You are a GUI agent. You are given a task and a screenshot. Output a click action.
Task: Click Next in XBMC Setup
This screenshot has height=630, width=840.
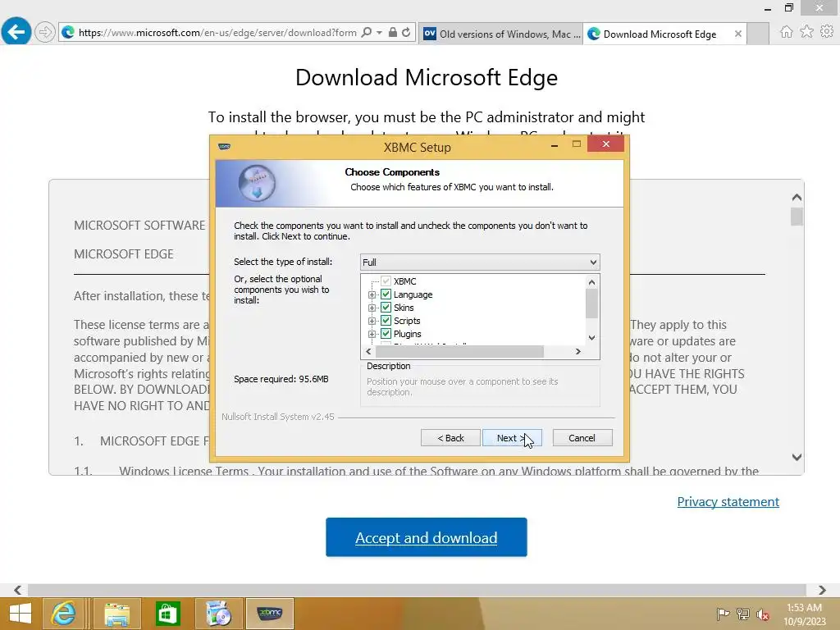coord(512,438)
